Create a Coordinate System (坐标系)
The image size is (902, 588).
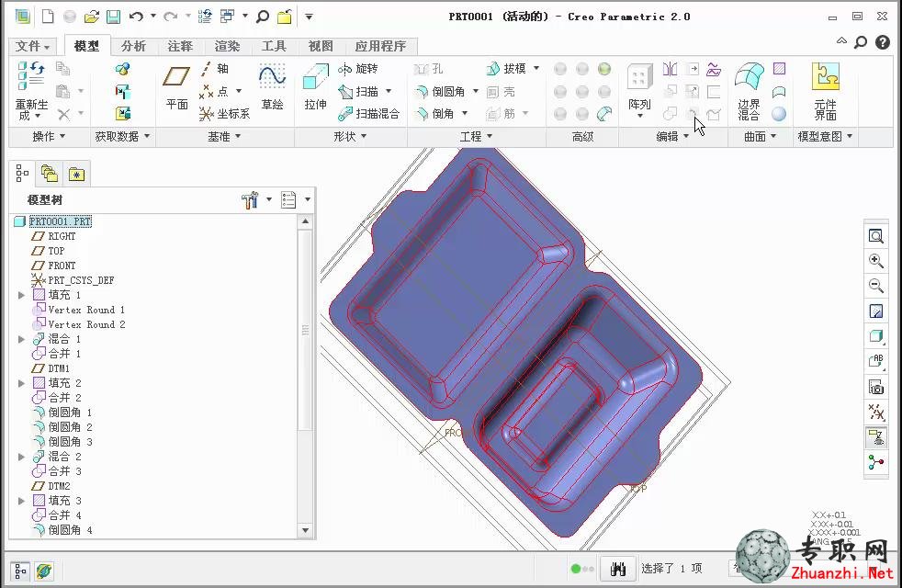[x=224, y=114]
